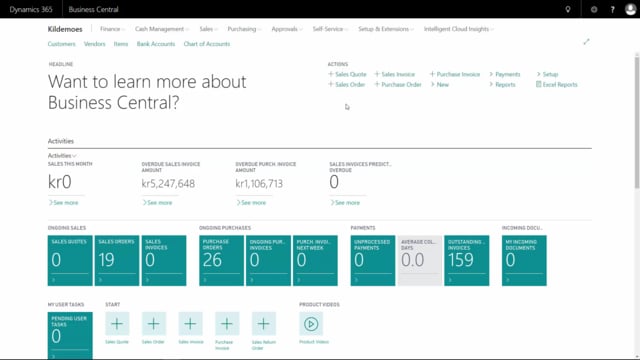Viewport: 640px width, 360px height.
Task: Click the vertical page scrollbar
Action: click(636, 122)
